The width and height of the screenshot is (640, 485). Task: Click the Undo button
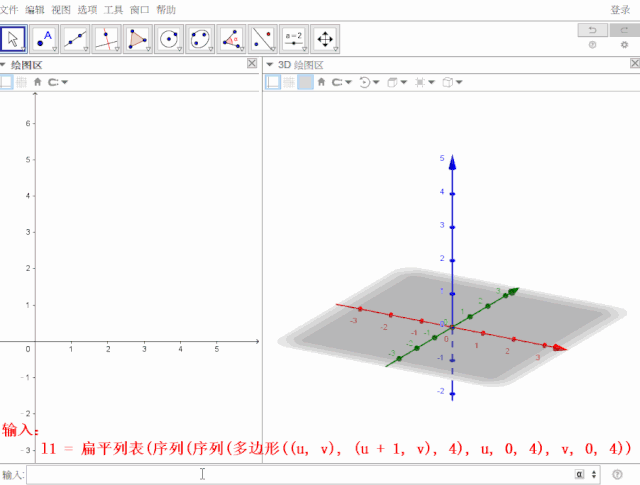(x=592, y=30)
